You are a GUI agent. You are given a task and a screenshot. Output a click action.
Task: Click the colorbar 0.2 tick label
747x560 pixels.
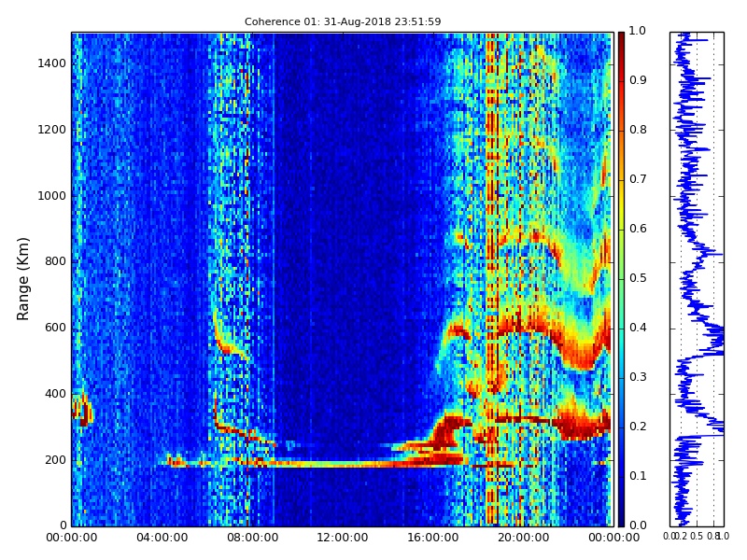tap(638, 427)
